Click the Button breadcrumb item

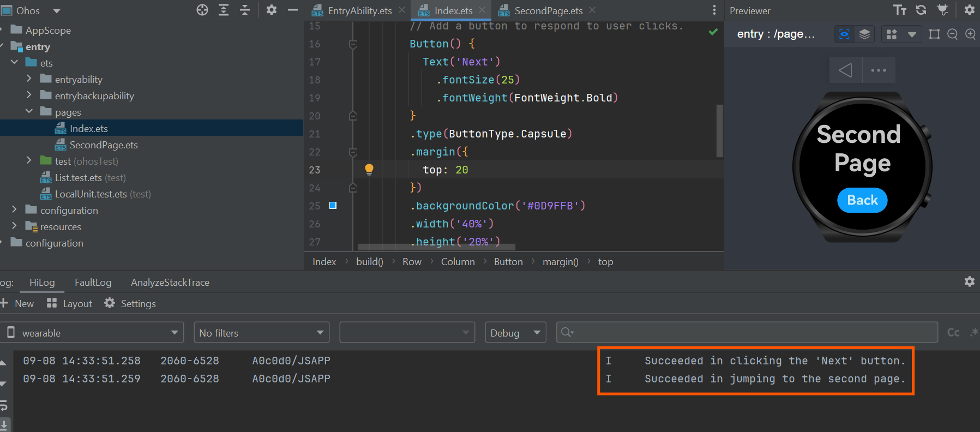(x=508, y=262)
